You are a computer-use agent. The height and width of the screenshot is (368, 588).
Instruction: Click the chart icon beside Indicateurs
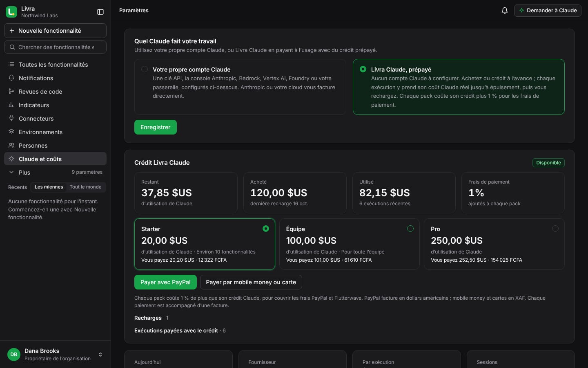click(x=11, y=105)
